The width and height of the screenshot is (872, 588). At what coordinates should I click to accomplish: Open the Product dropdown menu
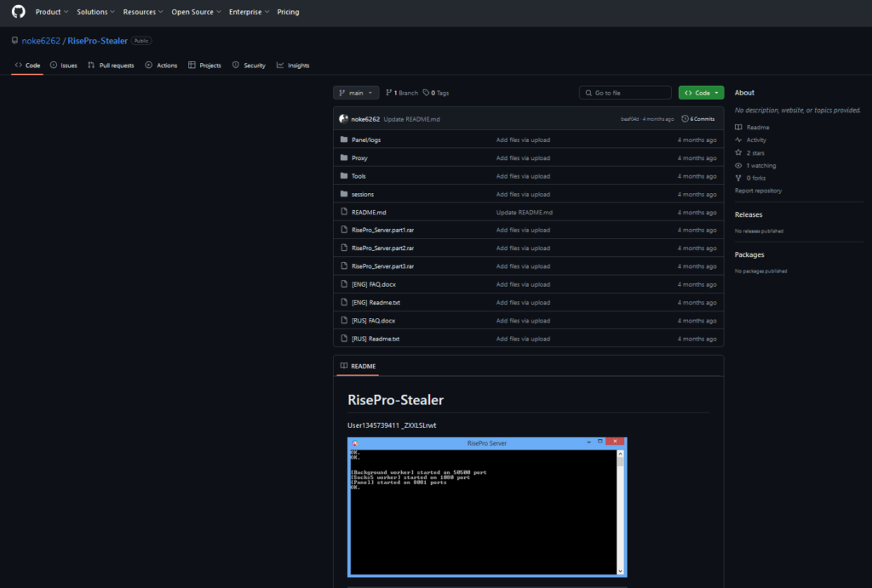[x=52, y=12]
